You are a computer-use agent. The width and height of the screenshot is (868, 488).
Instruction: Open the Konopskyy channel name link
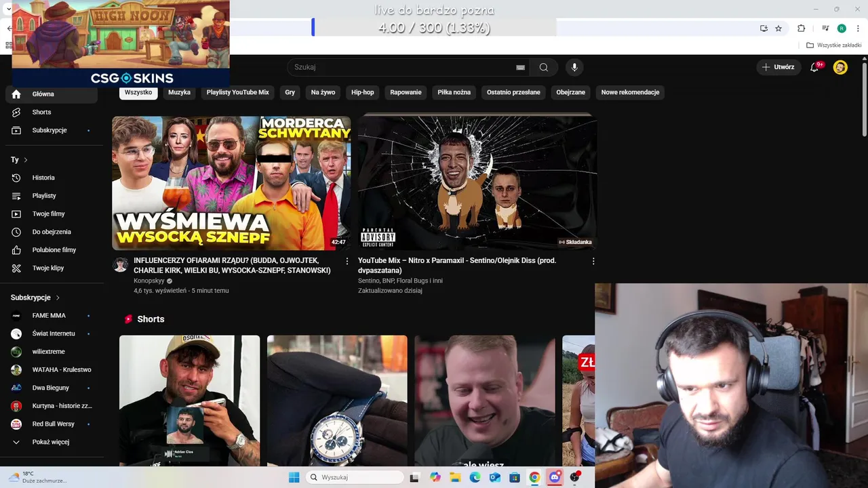click(x=149, y=281)
